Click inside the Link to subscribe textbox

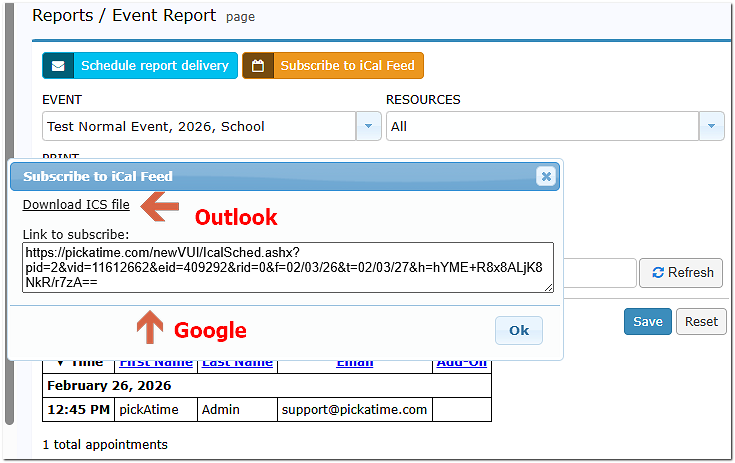tap(287, 267)
